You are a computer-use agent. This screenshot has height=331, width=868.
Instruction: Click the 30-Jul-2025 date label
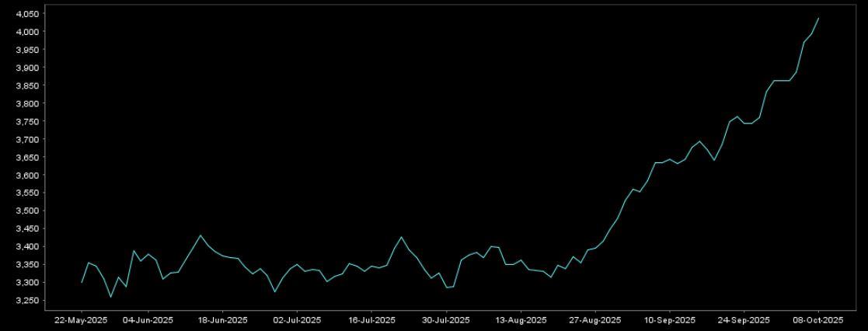[445, 320]
